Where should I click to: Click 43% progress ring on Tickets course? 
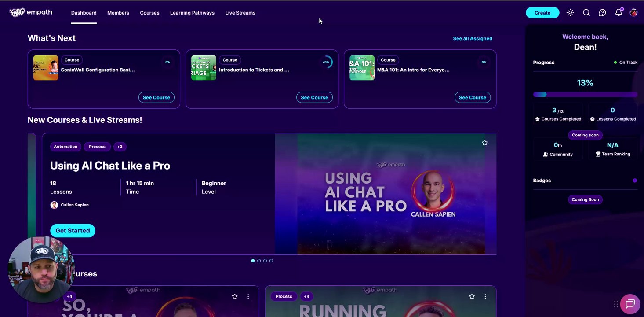(326, 62)
